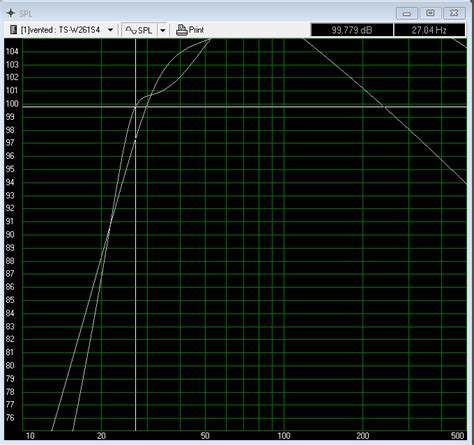474x445 pixels.
Task: Click the 27.04 Hz readout field
Action: pos(429,30)
